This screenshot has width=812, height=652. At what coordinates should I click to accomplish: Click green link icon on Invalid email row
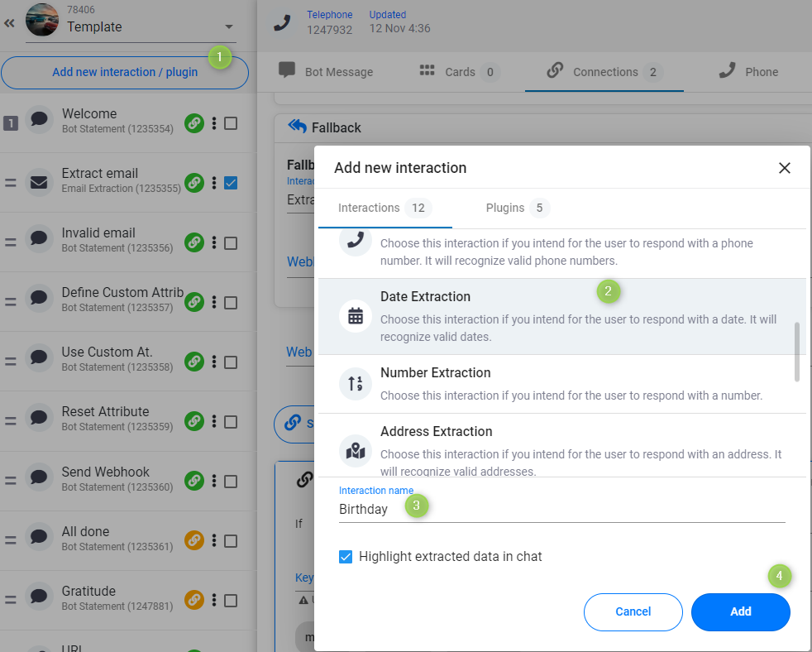coord(194,242)
